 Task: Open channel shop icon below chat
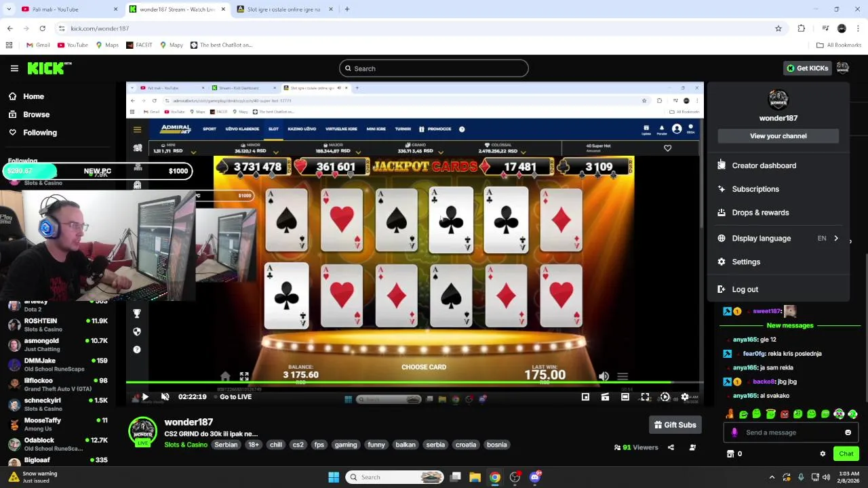pyautogui.click(x=730, y=454)
